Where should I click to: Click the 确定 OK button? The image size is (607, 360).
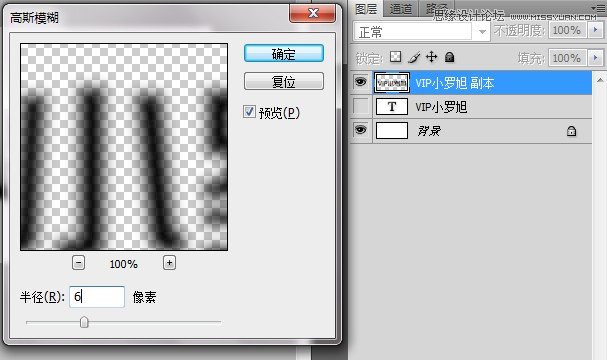[x=284, y=53]
